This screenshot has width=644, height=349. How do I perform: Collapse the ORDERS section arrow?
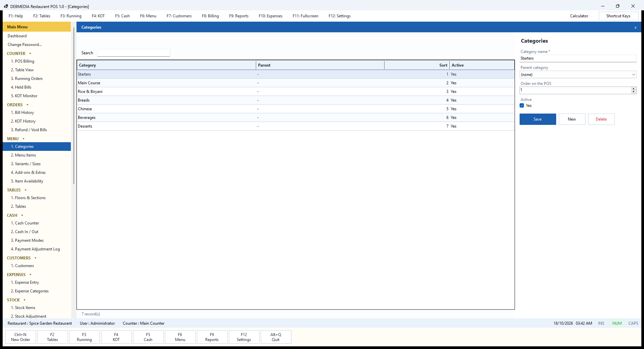point(28,105)
